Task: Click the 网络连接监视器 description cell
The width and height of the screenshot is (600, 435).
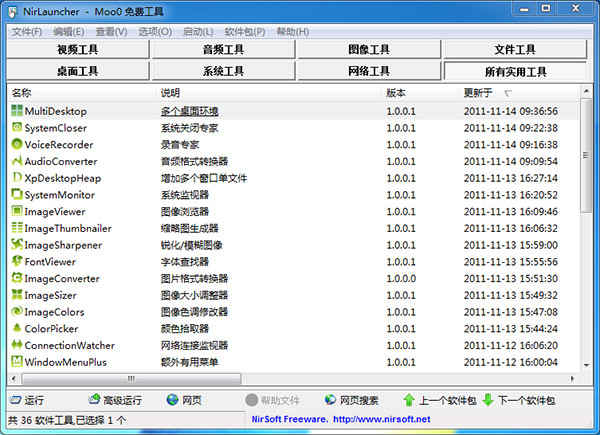Action: click(x=194, y=345)
